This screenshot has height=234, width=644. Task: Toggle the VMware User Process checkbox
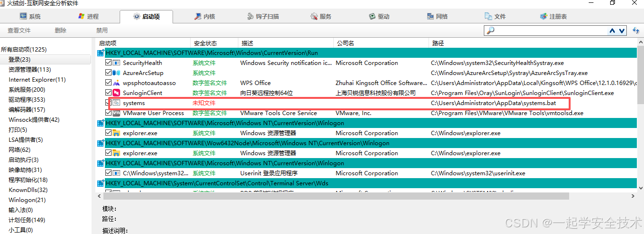point(108,113)
